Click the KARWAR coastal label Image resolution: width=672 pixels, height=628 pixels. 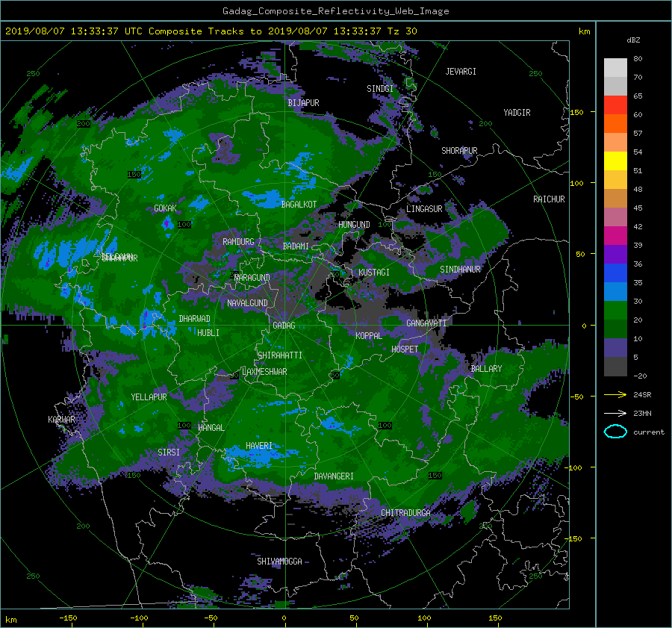coord(61,420)
